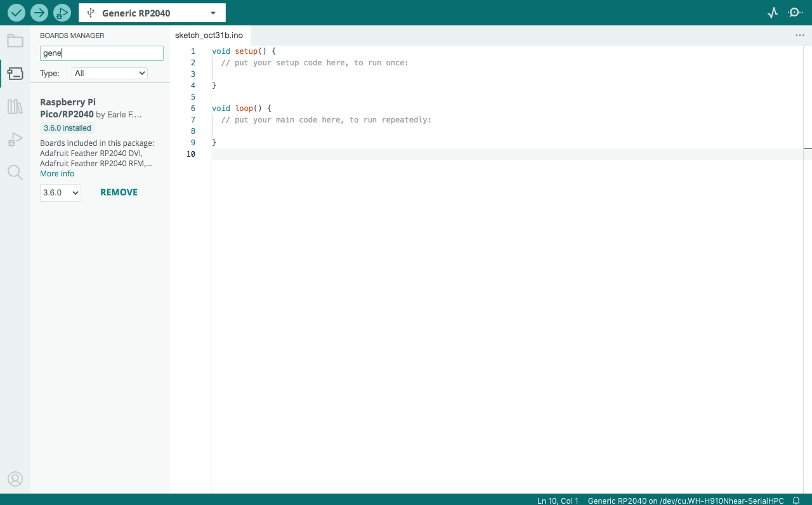
Task: Open the More info link
Action: point(57,174)
